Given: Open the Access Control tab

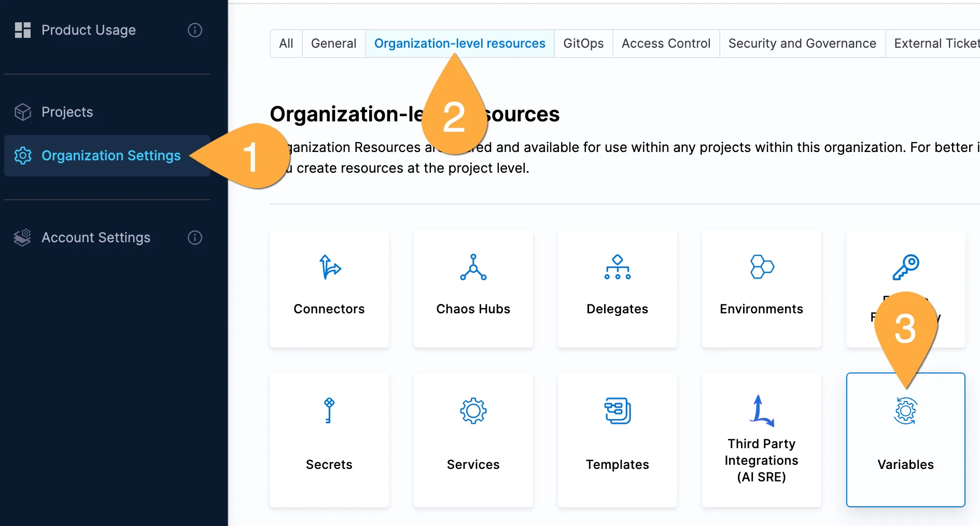Looking at the screenshot, I should tap(666, 44).
